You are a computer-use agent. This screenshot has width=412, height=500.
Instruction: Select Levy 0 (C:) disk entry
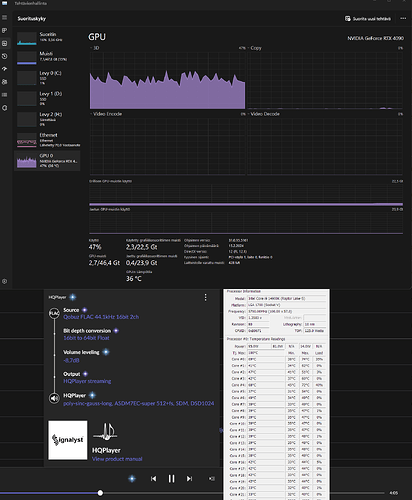pyautogui.click(x=47, y=78)
